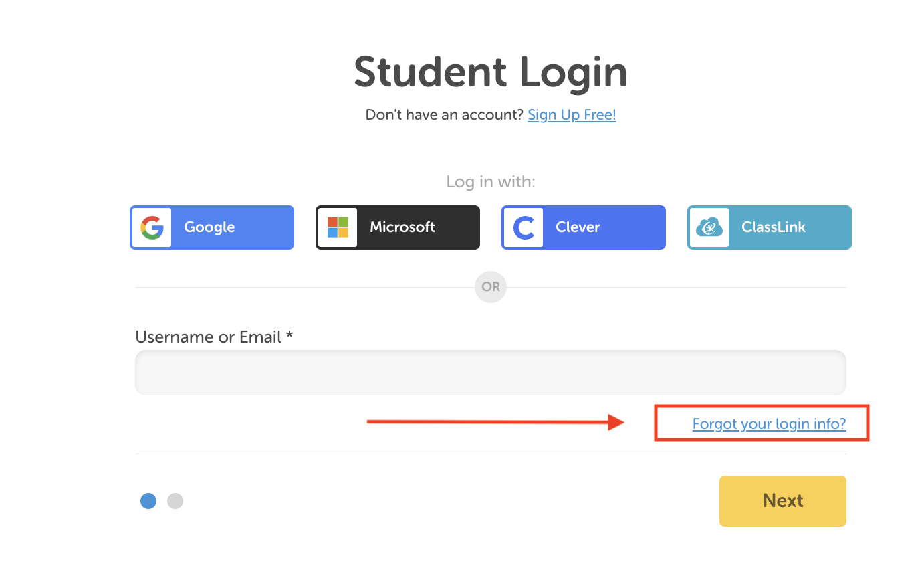Open the Sign Up Free link
Viewport: 924px width, 566px height.
pyautogui.click(x=572, y=115)
